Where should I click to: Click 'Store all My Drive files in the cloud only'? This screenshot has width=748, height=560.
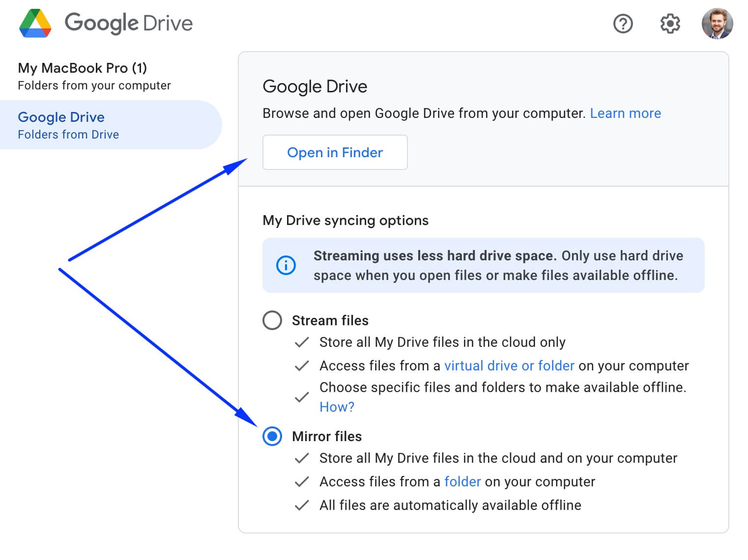[x=442, y=342]
